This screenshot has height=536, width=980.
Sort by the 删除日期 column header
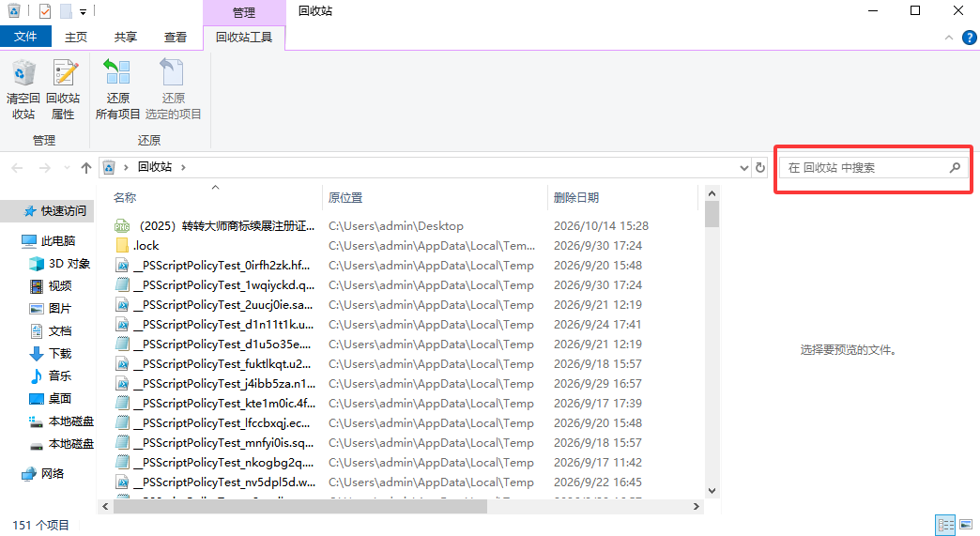click(576, 197)
